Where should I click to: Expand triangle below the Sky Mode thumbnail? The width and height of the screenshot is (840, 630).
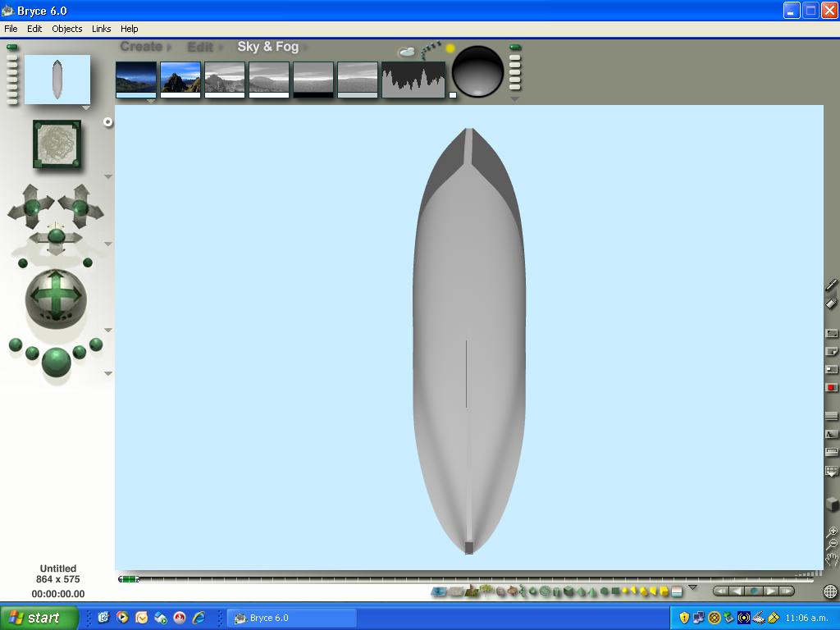(x=151, y=101)
